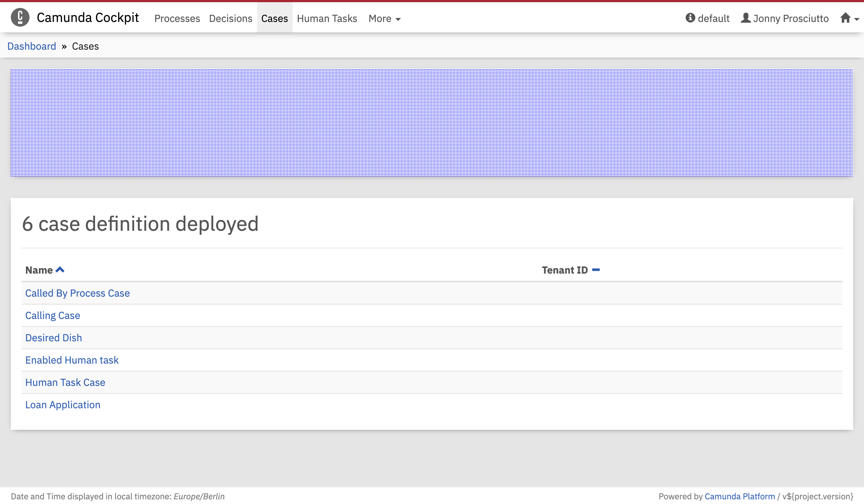Click the Name column header
Image resolution: width=864 pixels, height=504 pixels.
click(x=39, y=270)
